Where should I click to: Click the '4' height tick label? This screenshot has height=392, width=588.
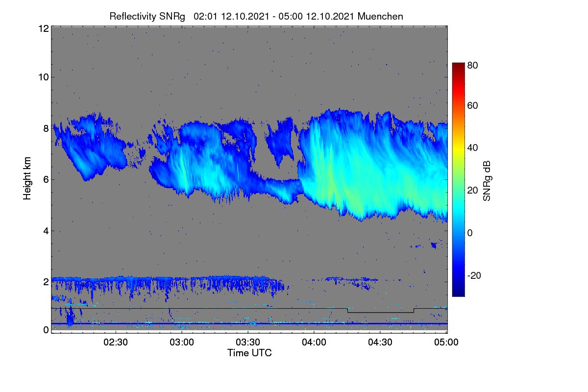(46, 231)
